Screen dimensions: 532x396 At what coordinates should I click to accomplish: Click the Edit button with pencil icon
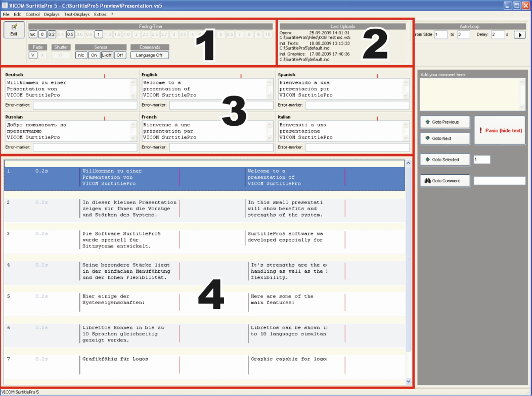click(14, 30)
